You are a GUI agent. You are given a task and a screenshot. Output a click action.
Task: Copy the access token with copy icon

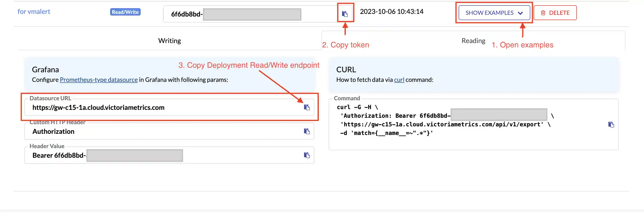pyautogui.click(x=345, y=14)
